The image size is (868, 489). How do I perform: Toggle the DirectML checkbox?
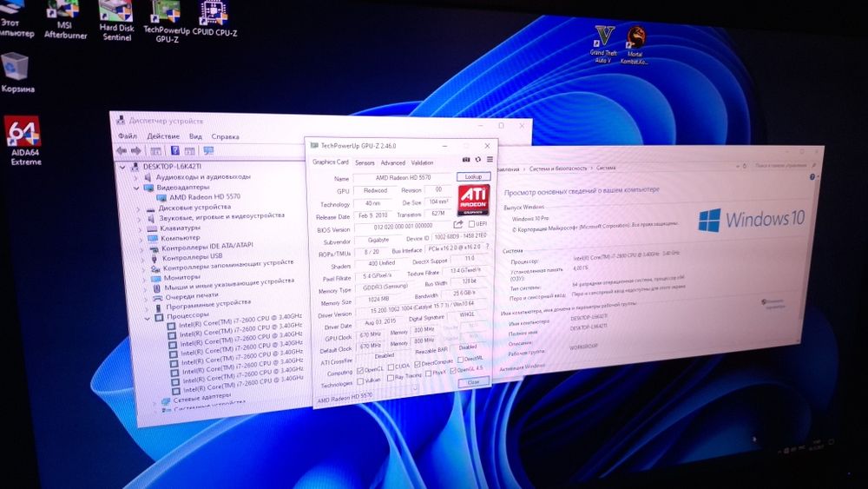click(461, 360)
